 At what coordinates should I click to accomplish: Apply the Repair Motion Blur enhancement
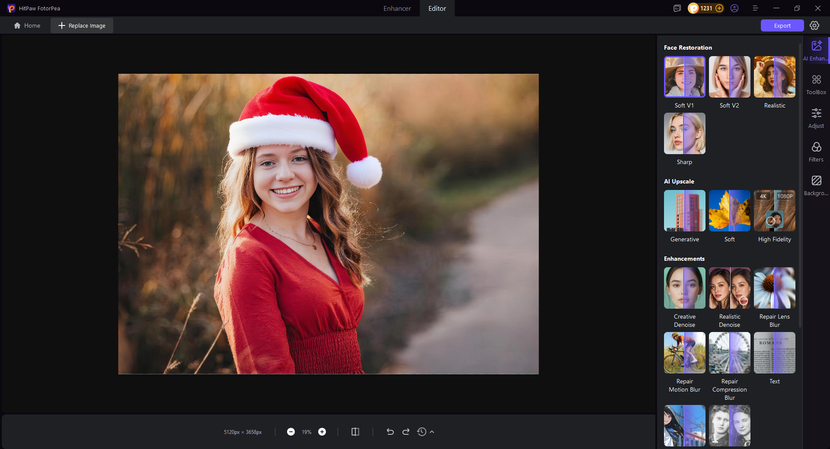(x=684, y=353)
